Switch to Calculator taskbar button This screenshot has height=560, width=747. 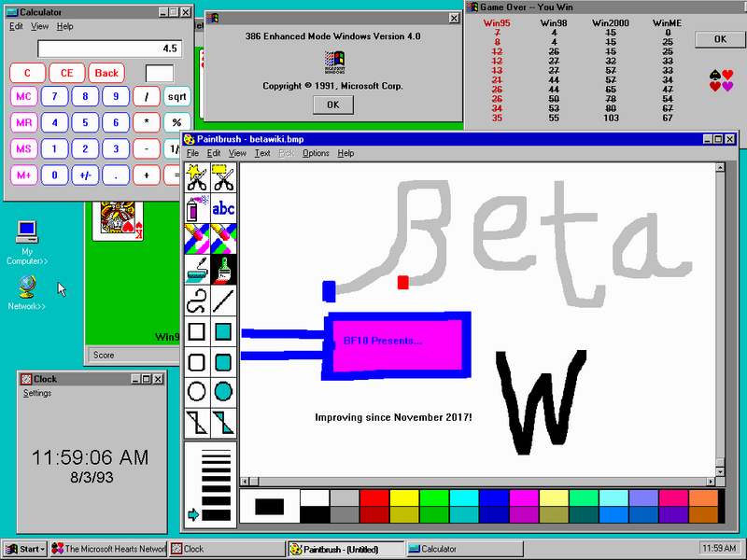pos(465,549)
